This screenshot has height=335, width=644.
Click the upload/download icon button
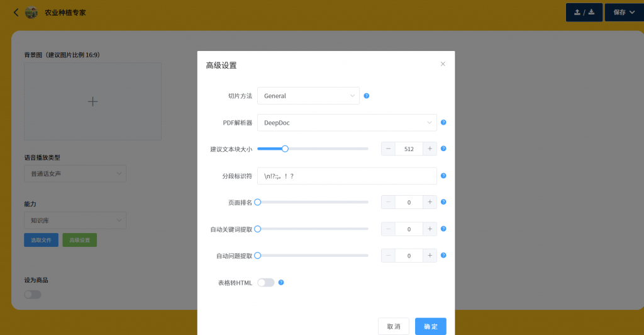tap(584, 13)
